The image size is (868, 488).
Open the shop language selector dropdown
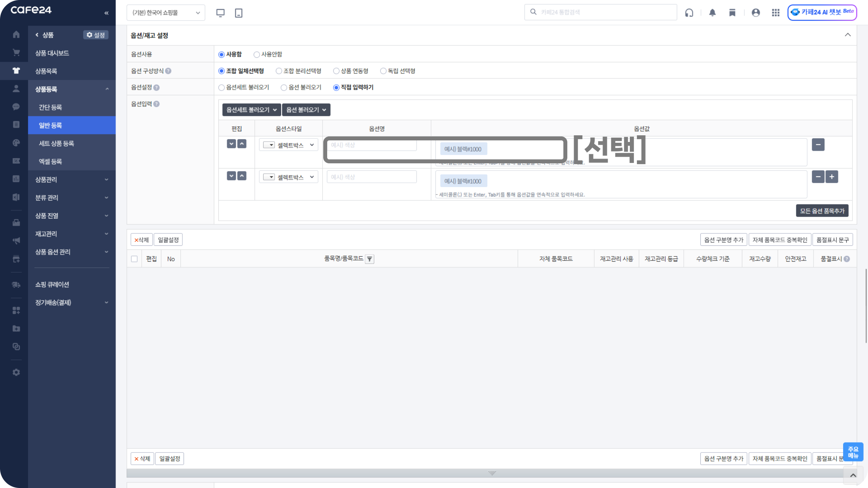166,13
